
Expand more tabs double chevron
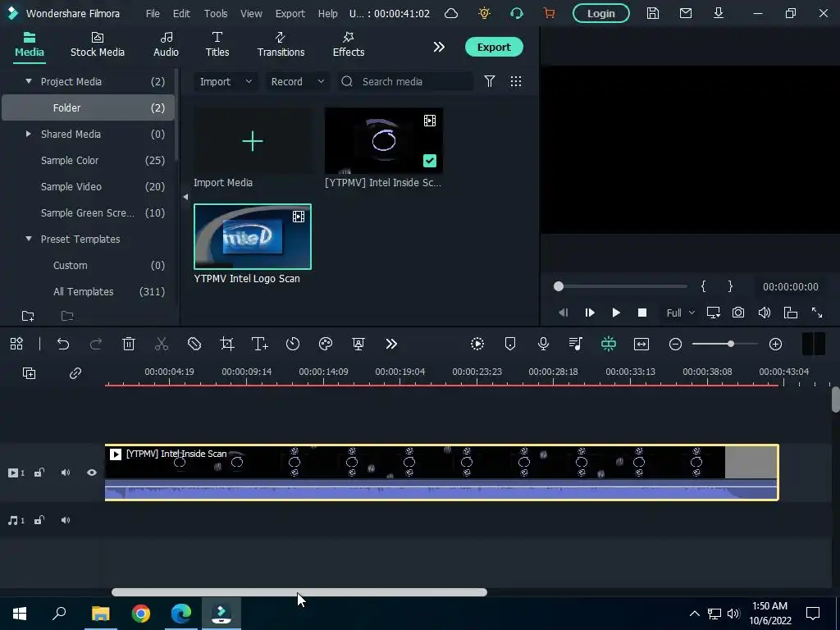pos(439,47)
